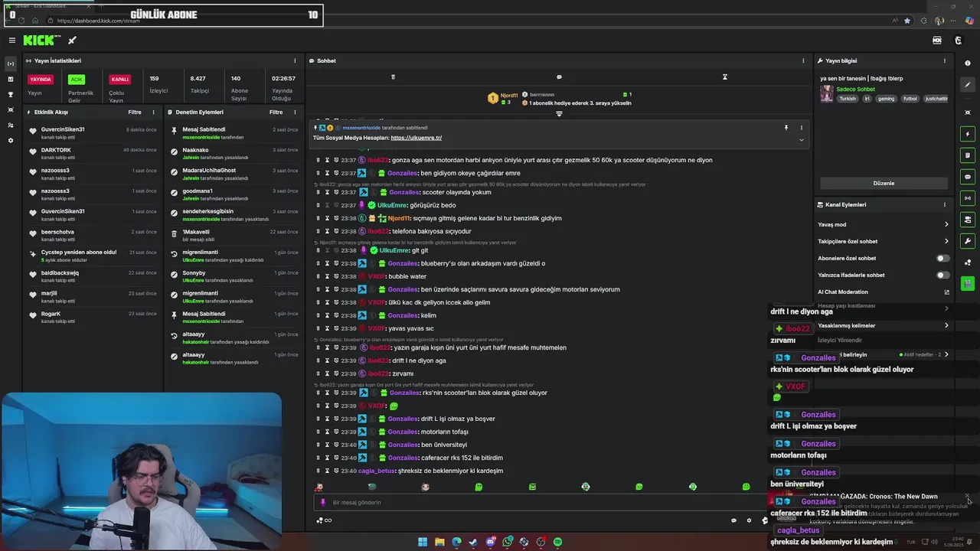Select MadaraUchihaGhost moderation entry
The height and width of the screenshot is (551, 980).
[x=233, y=174]
